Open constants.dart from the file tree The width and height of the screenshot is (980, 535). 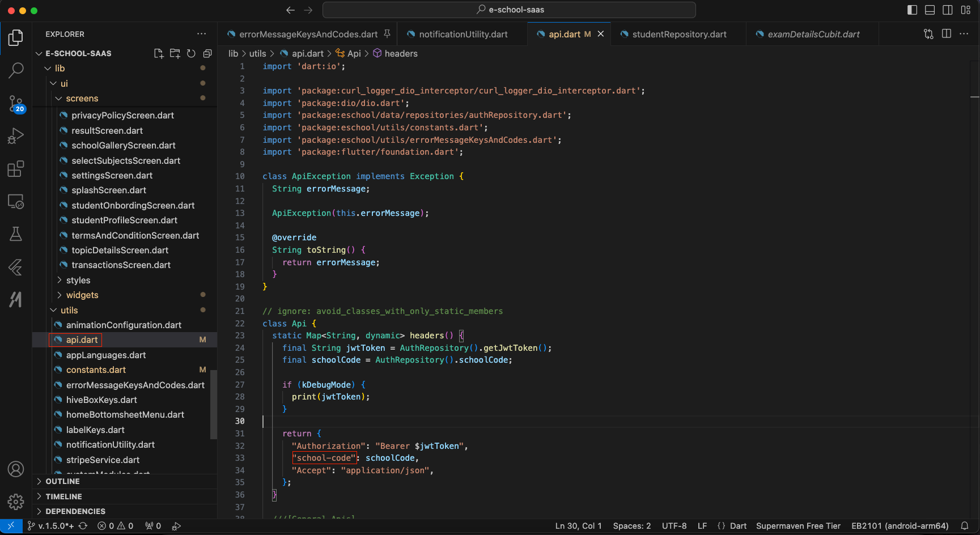click(96, 370)
